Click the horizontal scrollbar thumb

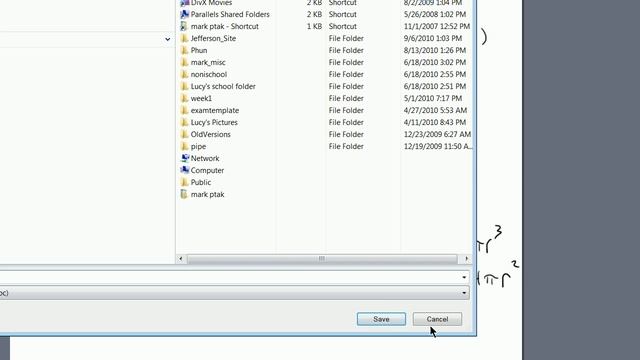click(322, 259)
